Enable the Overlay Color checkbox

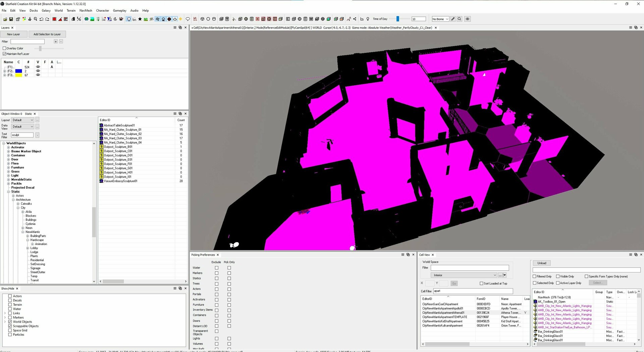[4, 48]
